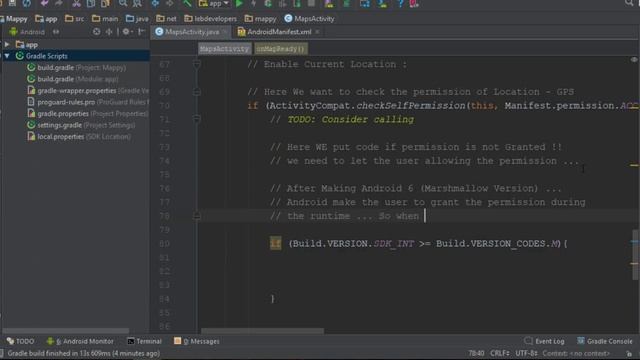Click the src folder in navigation bar

(x=75, y=19)
